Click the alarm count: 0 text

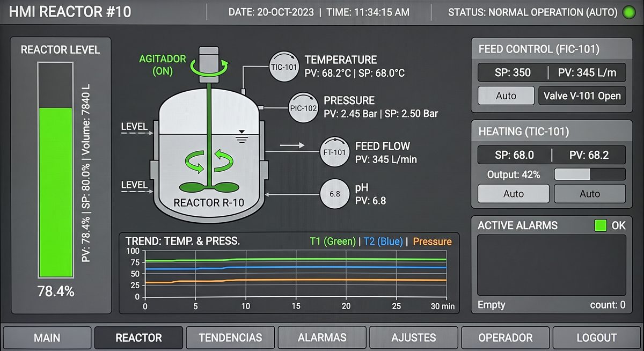[x=608, y=305]
